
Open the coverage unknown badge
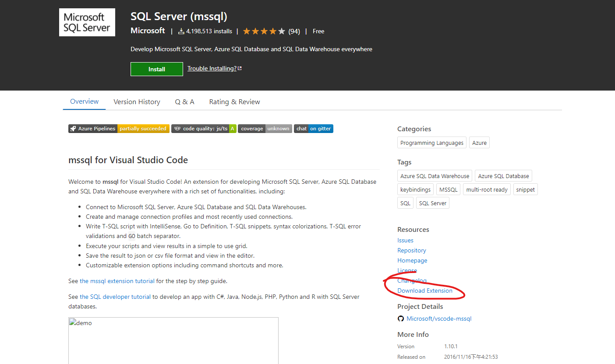pyautogui.click(x=265, y=129)
